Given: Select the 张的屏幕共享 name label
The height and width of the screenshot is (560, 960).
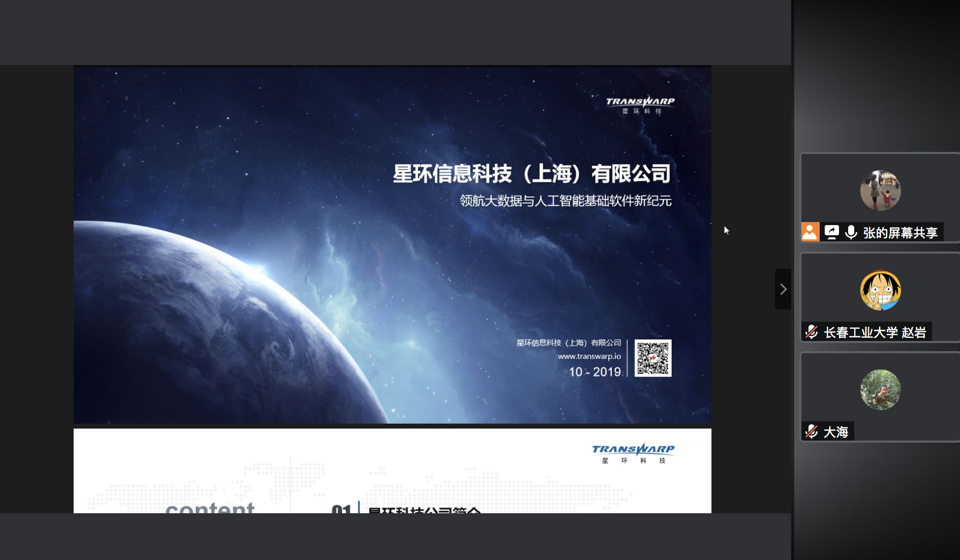Looking at the screenshot, I should 900,233.
